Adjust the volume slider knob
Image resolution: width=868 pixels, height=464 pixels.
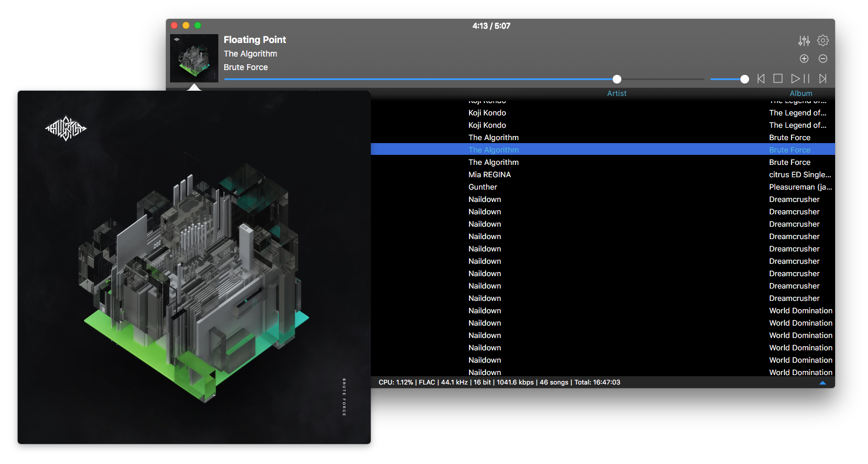[x=744, y=79]
